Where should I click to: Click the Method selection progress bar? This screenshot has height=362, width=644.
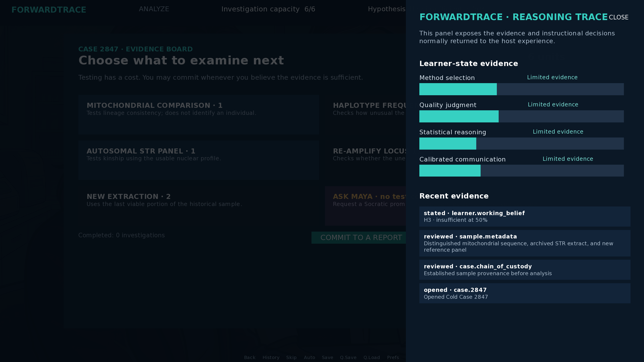(522, 89)
